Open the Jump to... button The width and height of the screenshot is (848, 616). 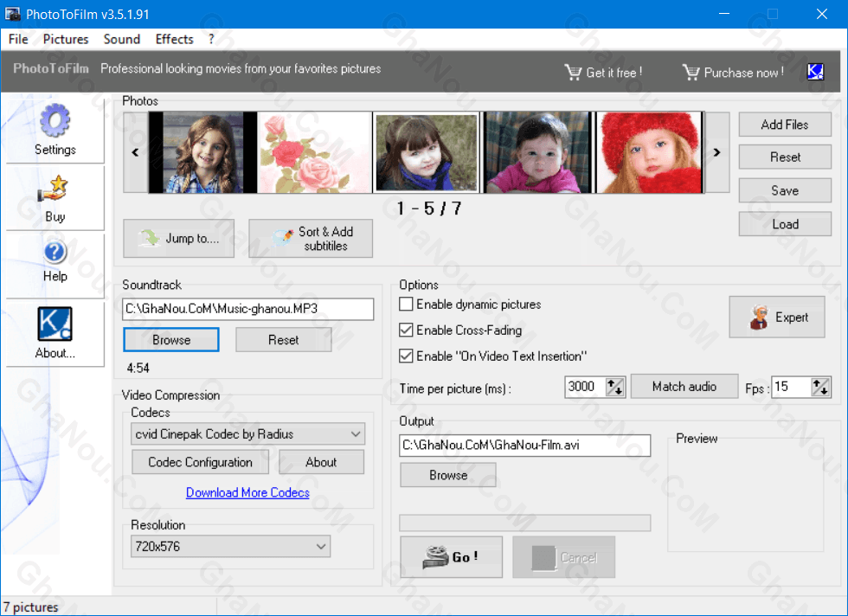pyautogui.click(x=178, y=239)
